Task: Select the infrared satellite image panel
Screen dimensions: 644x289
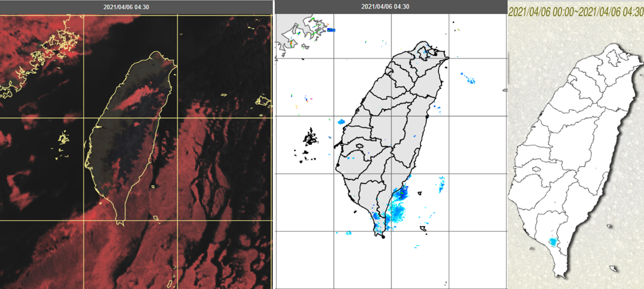Action: [x=136, y=151]
